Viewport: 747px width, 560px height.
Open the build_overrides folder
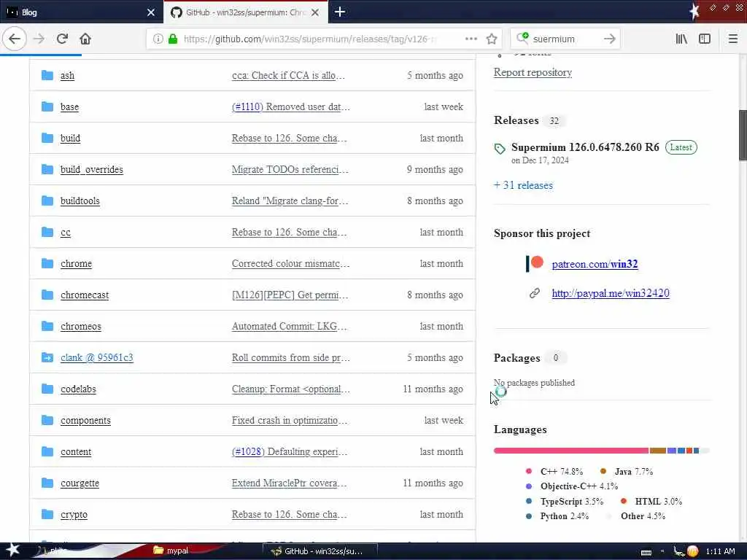[91, 169]
